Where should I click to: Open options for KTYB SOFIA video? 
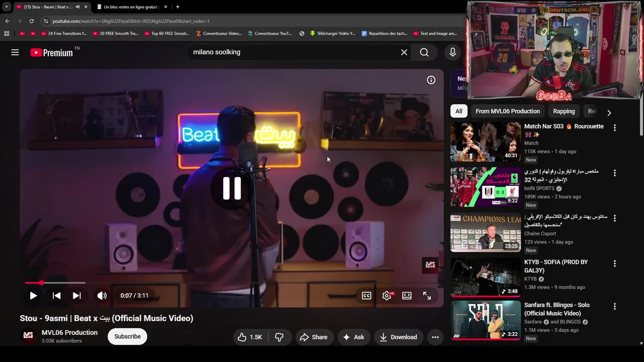point(614,263)
